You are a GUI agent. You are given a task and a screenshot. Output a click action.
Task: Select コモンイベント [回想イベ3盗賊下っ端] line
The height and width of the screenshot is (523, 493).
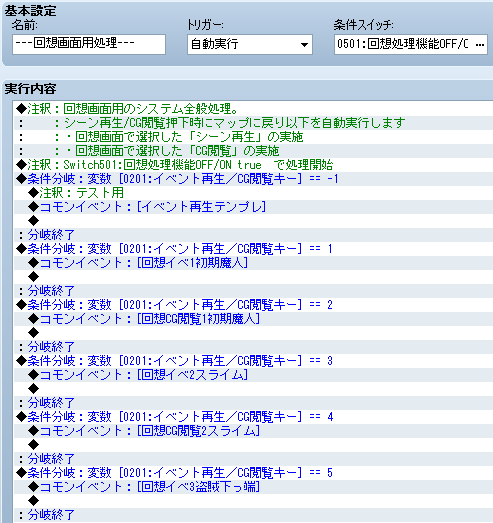point(254,487)
